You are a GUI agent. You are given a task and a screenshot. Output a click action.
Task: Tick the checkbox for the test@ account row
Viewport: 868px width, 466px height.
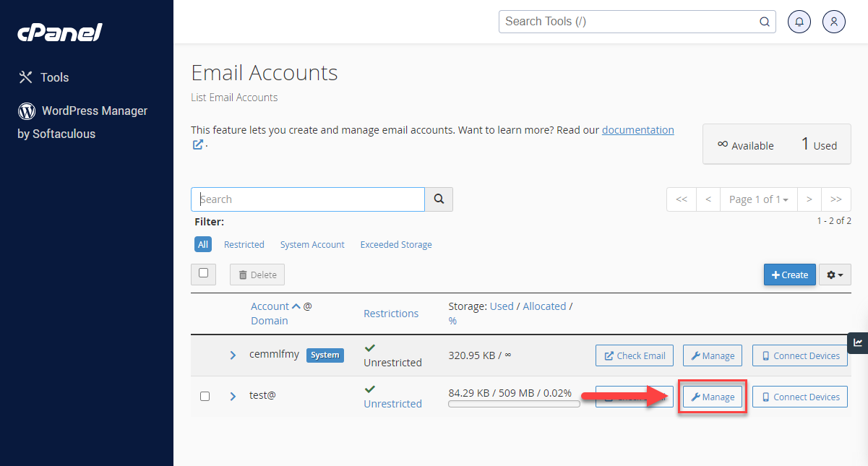[x=205, y=396]
